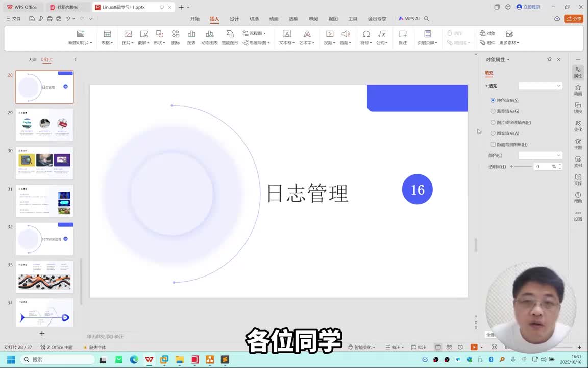Switch to the 大纲 outline tab
Screen dimensions: 588x368
click(x=32, y=59)
